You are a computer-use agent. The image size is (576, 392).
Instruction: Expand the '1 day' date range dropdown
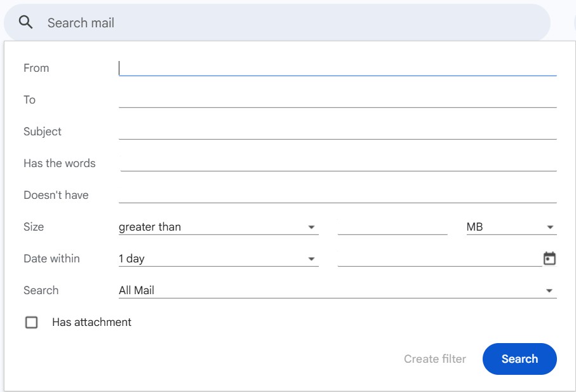[x=218, y=259]
